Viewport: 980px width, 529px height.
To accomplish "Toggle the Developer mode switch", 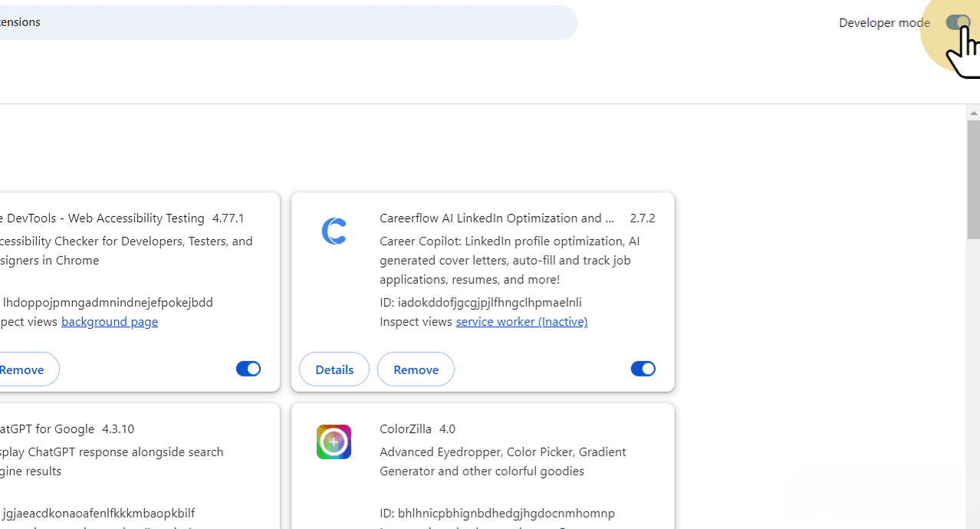I will [x=959, y=22].
